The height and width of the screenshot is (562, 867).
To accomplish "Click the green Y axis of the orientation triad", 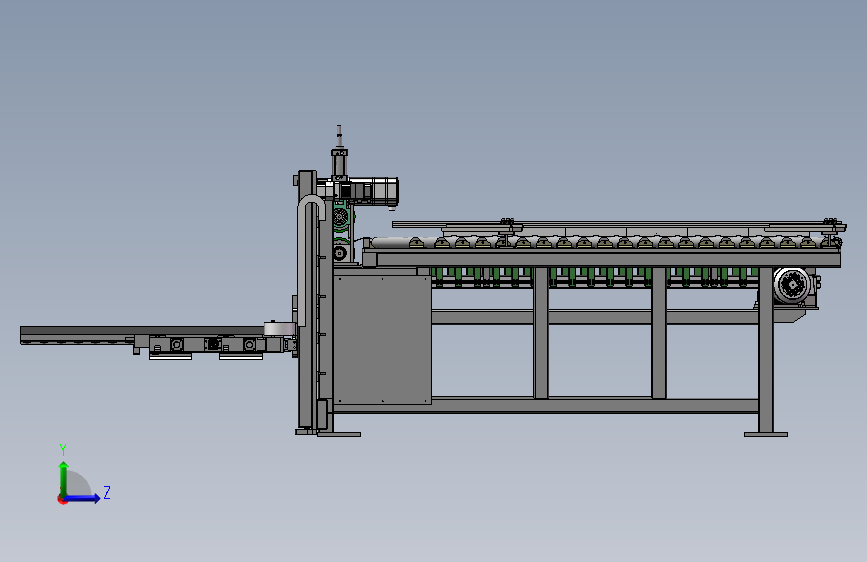I will tap(64, 479).
